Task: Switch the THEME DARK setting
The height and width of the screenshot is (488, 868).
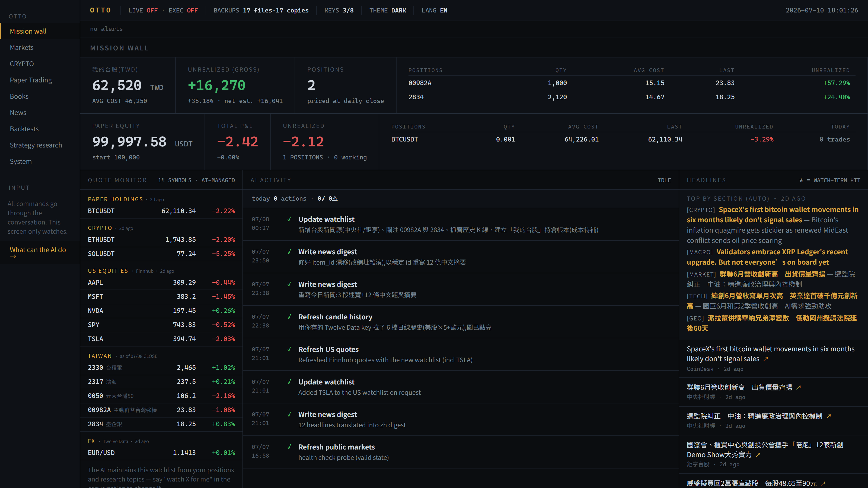Action: (x=388, y=11)
